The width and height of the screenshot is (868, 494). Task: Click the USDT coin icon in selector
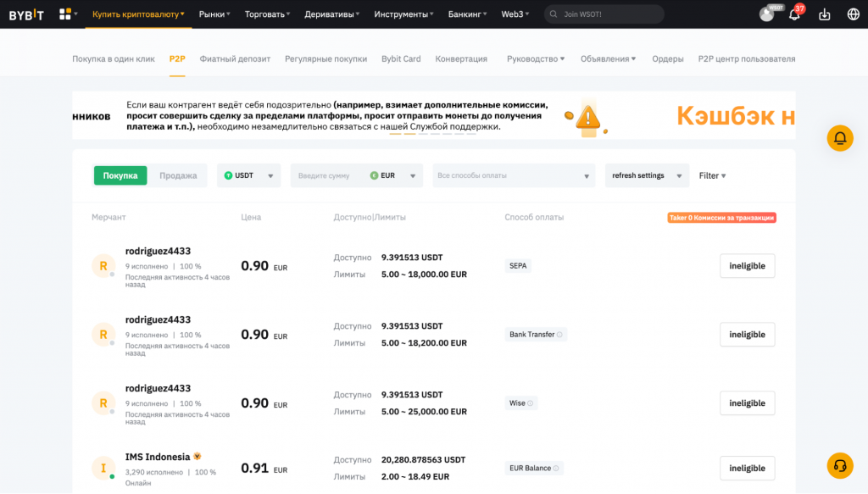[228, 175]
